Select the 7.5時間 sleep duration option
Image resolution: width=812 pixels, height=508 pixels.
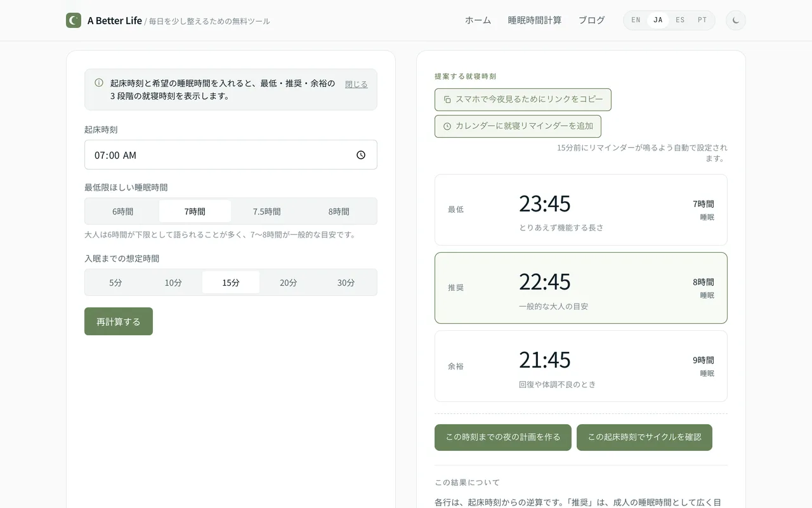pos(267,211)
